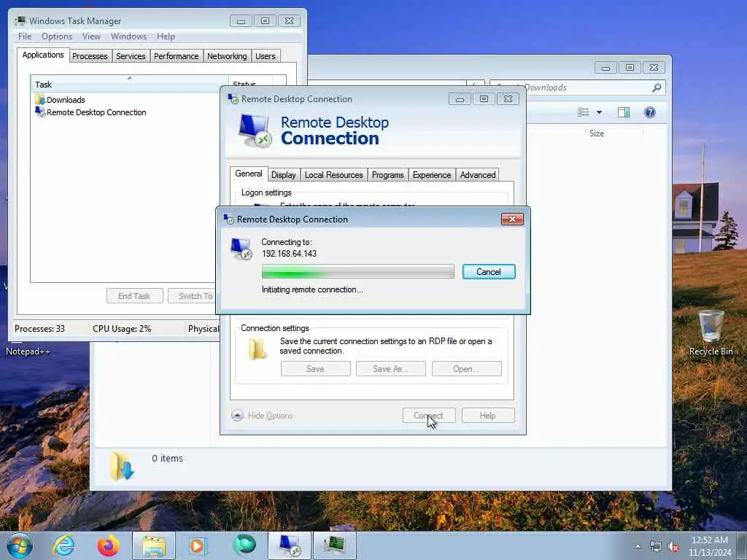Click the muted volume icon in system tray
The image size is (747, 560).
point(673,547)
